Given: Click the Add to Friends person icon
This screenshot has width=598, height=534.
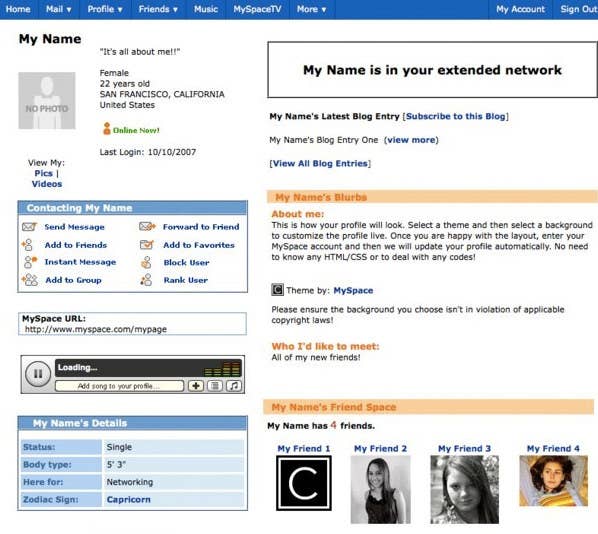Looking at the screenshot, I should 28,244.
